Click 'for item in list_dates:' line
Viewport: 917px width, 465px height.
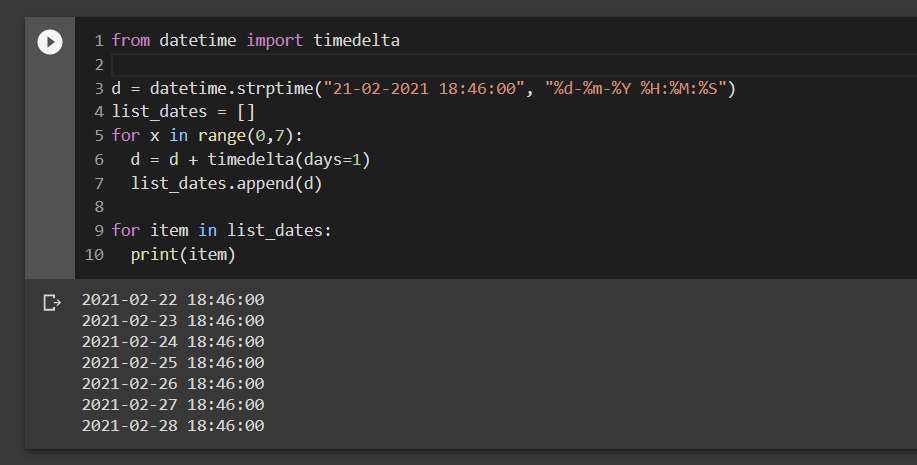pos(222,230)
